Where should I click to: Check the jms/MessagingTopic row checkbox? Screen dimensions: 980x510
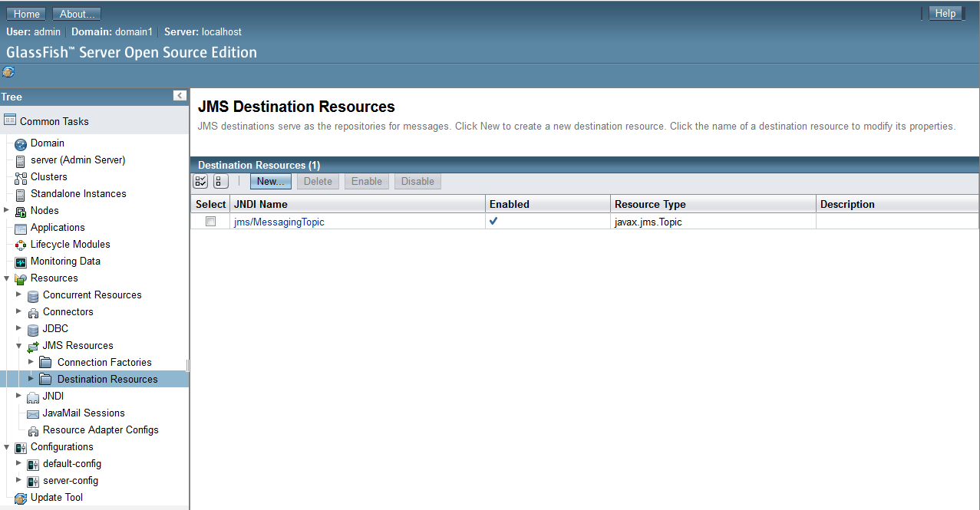[210, 222]
